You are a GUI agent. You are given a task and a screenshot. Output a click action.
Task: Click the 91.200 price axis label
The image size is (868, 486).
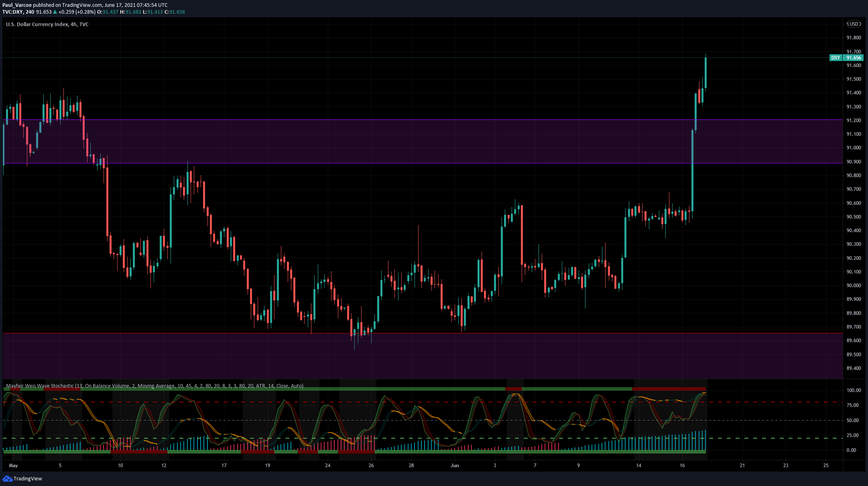point(854,120)
